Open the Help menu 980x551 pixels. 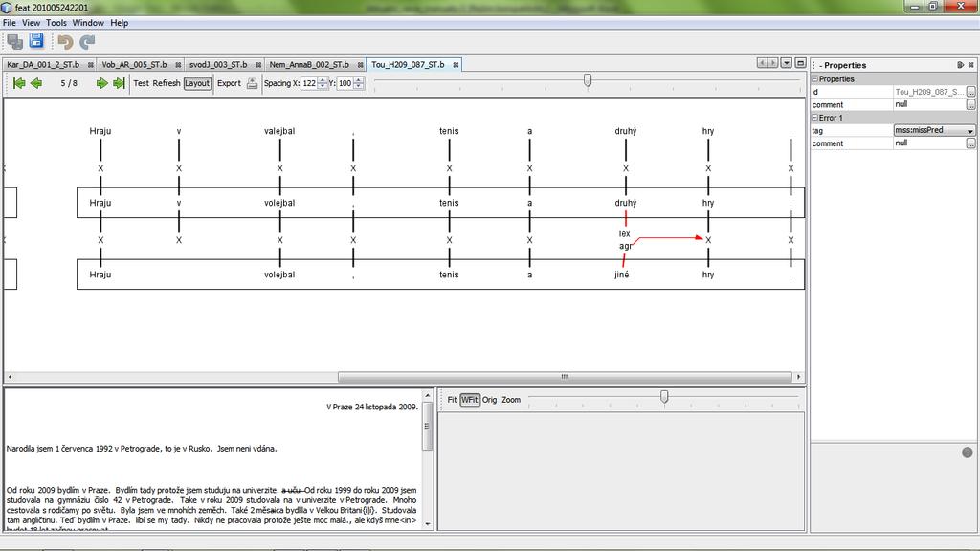(120, 23)
